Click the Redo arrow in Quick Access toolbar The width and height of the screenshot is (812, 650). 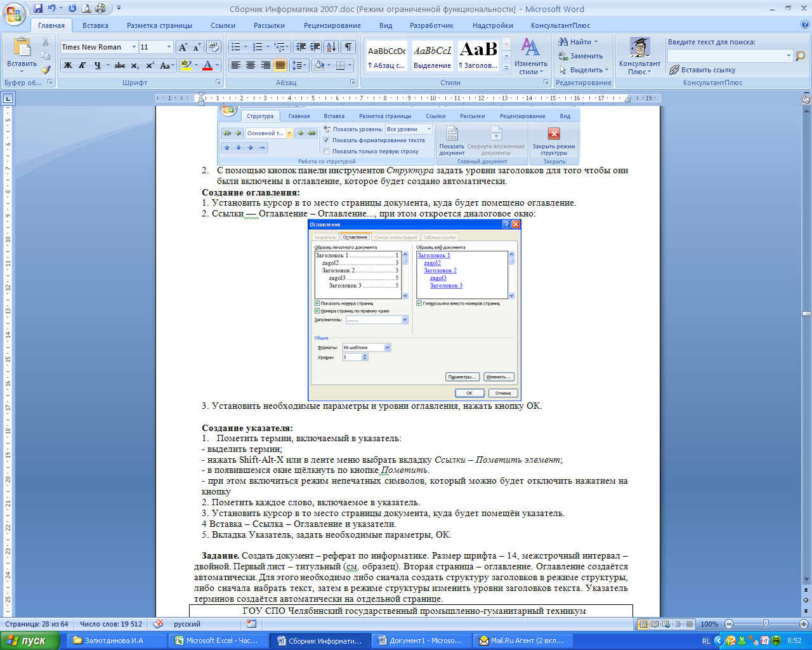tap(72, 9)
